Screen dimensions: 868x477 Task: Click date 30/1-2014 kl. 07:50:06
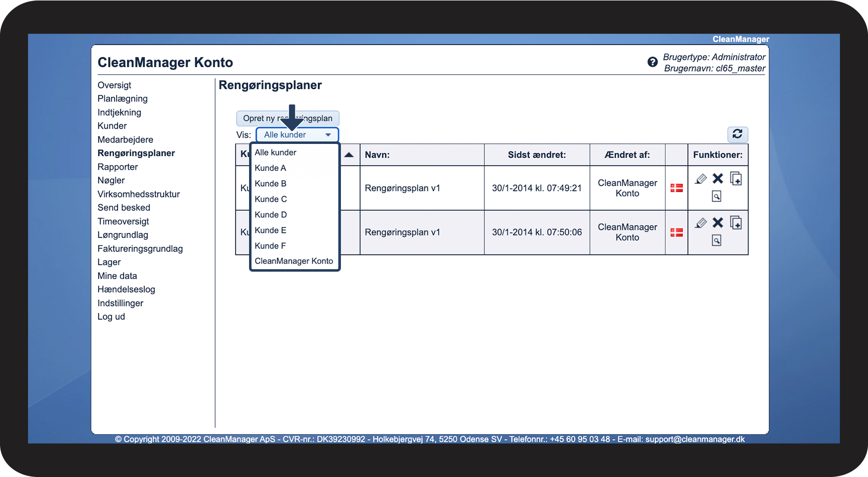pos(537,232)
